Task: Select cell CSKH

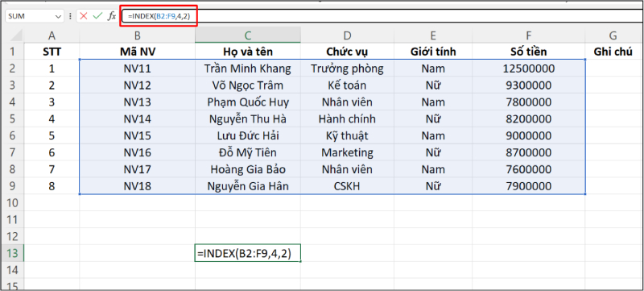Action: [347, 186]
